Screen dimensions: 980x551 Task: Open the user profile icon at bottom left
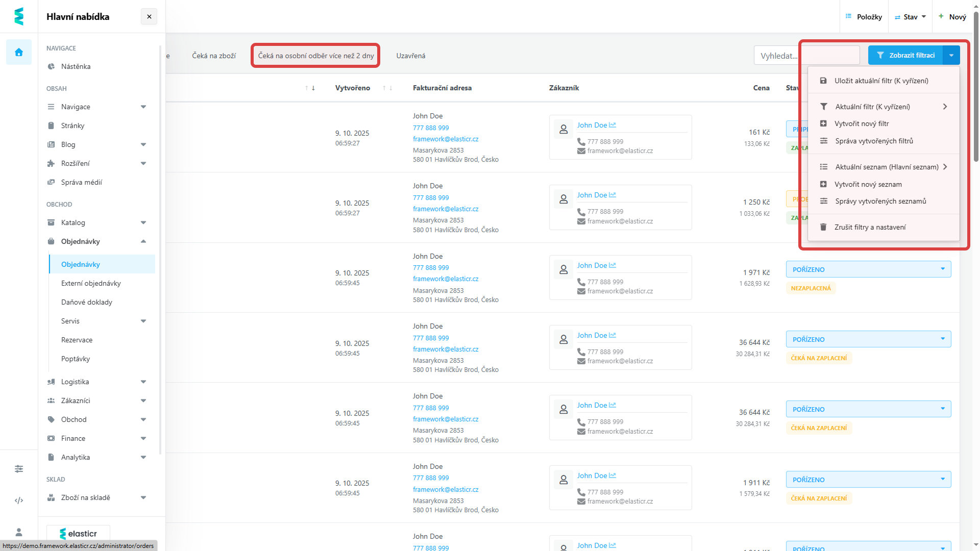19,532
